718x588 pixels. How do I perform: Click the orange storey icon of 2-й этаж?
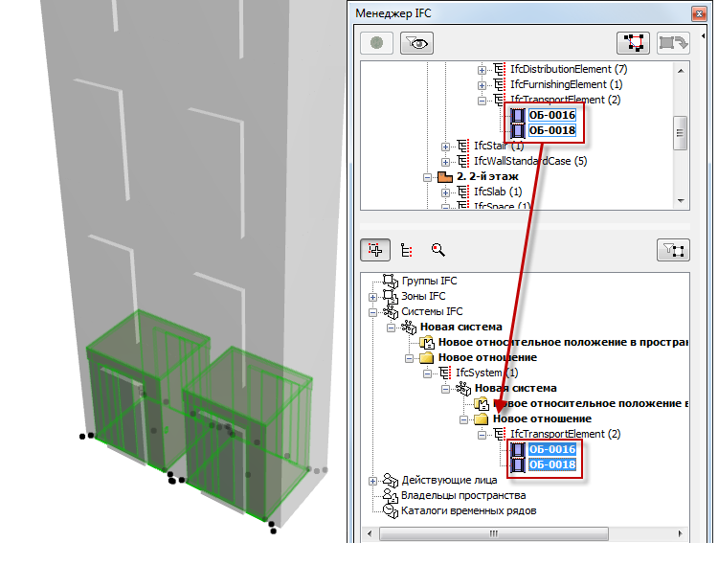444,176
